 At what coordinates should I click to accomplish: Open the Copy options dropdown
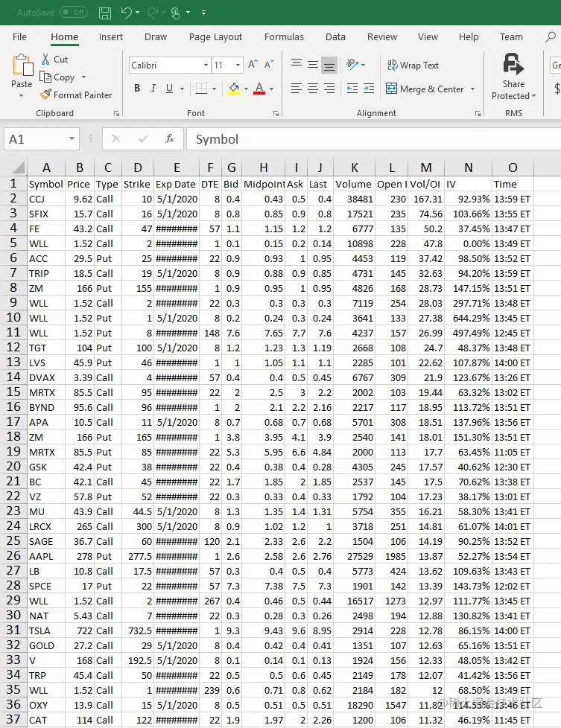(x=83, y=77)
